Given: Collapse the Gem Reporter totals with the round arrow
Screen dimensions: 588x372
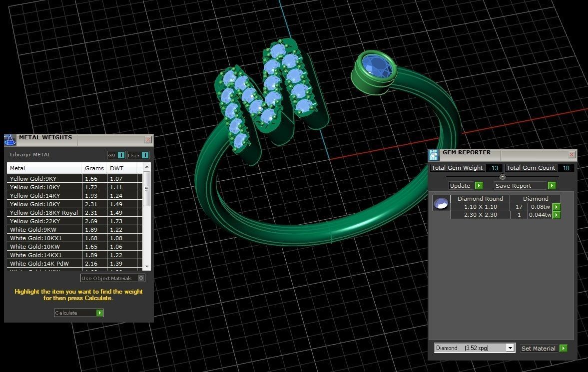Looking at the screenshot, I should coord(503,177).
